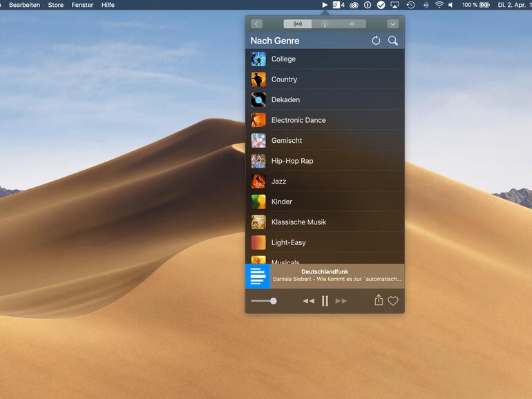Open search with the magnifier icon
The width and height of the screenshot is (532, 399).
(392, 41)
